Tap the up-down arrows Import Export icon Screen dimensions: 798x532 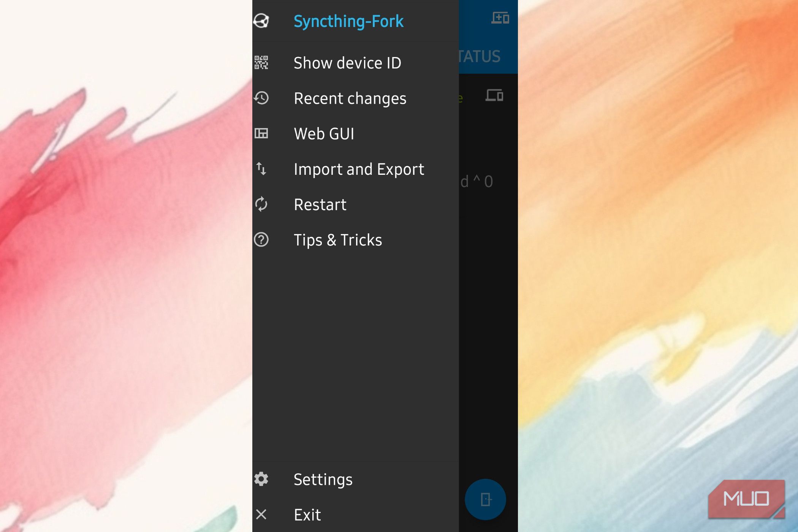tap(261, 169)
